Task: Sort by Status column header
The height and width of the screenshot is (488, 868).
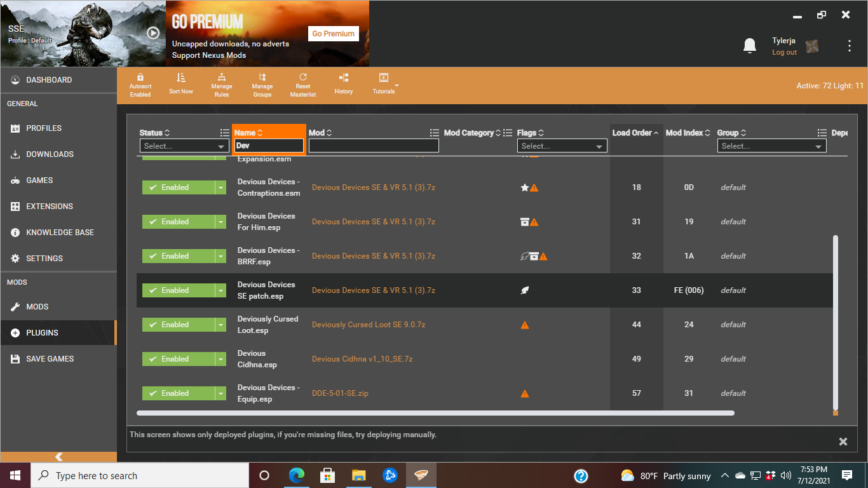Action: (154, 133)
